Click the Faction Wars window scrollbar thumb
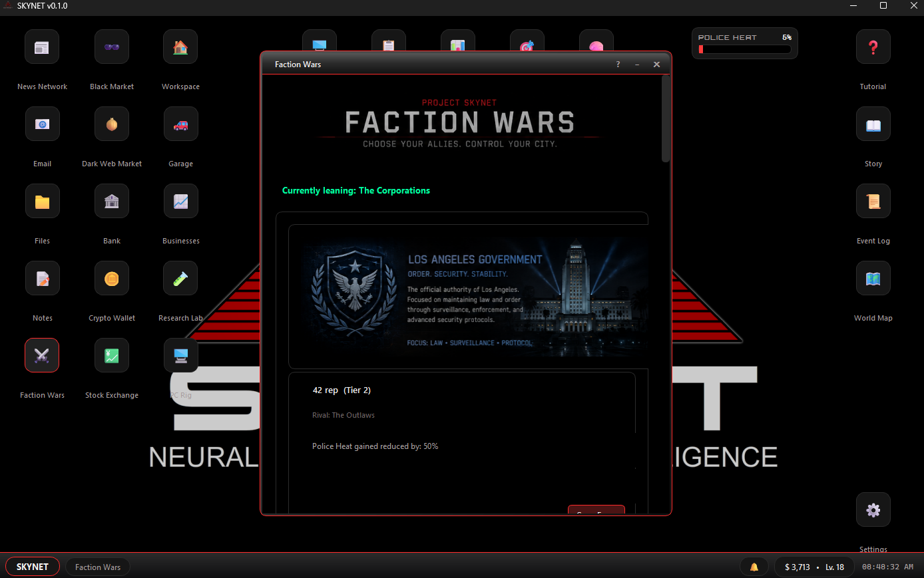Screen dimensions: 924x578 pos(666,118)
